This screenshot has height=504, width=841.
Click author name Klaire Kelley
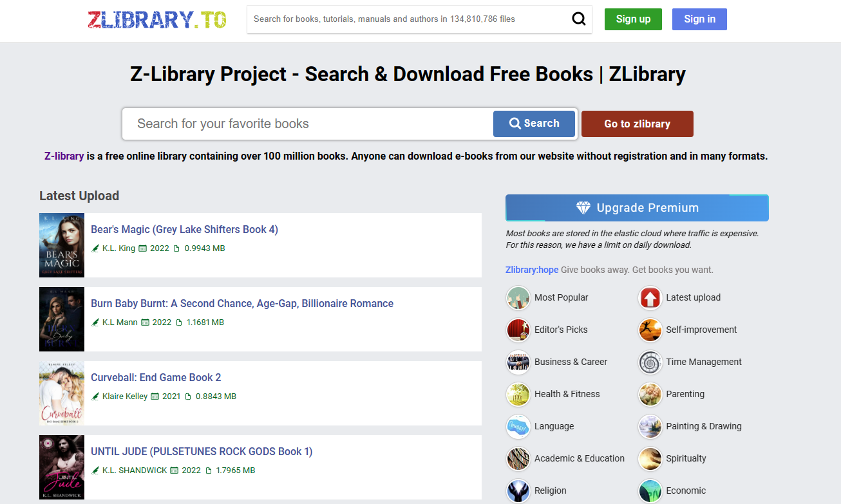[x=125, y=397]
